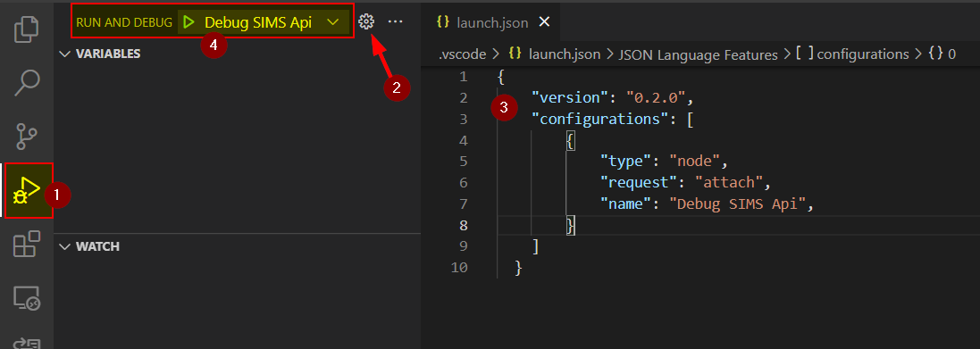The height and width of the screenshot is (349, 980).
Task: Click the RUN AND DEBUG panel title
Action: [x=124, y=22]
